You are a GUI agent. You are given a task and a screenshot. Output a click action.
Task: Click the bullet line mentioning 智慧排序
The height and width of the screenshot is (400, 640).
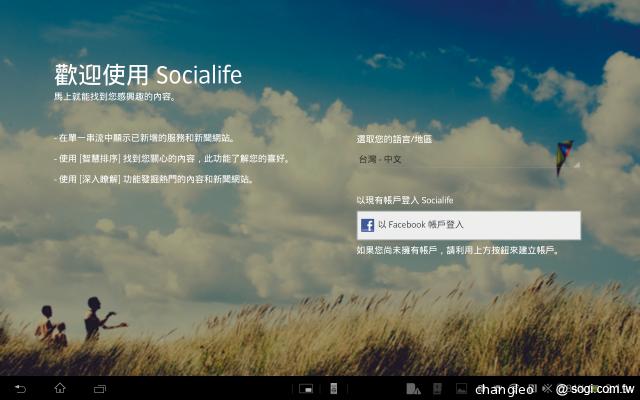click(x=171, y=159)
